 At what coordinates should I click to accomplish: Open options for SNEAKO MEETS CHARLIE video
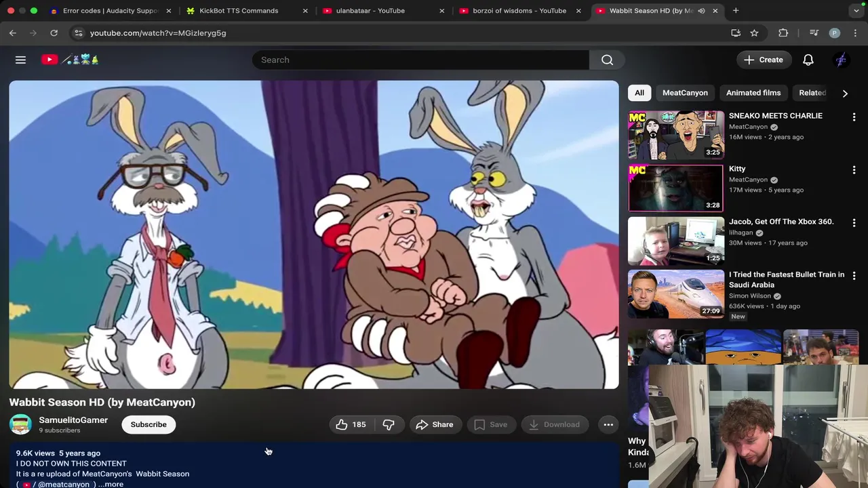point(854,117)
